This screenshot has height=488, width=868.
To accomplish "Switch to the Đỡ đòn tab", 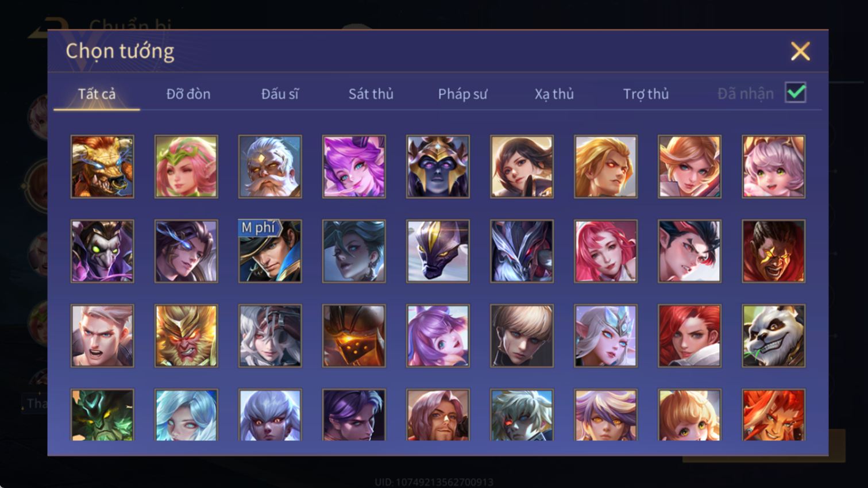I will (x=188, y=94).
